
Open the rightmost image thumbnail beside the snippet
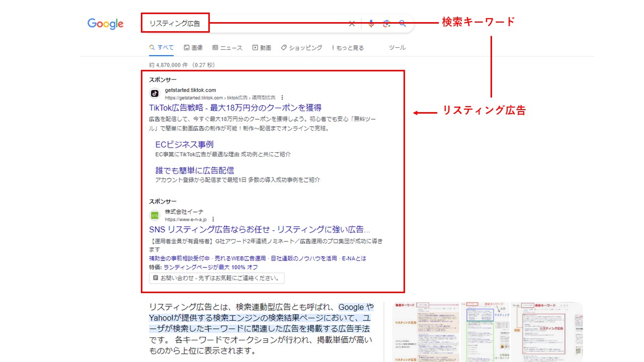(x=547, y=332)
